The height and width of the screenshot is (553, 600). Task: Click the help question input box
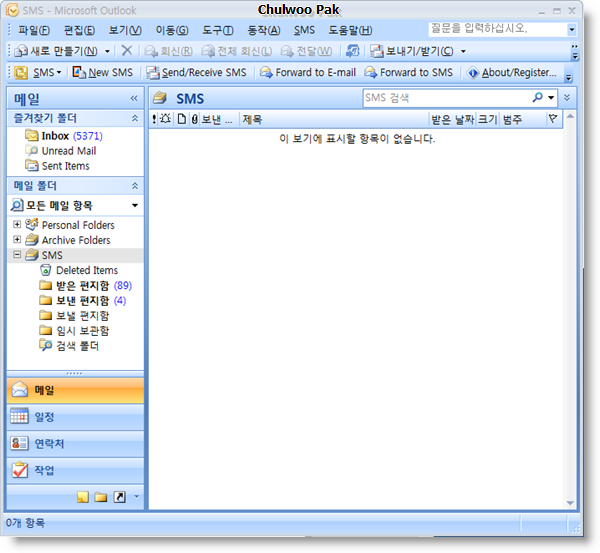pyautogui.click(x=497, y=29)
